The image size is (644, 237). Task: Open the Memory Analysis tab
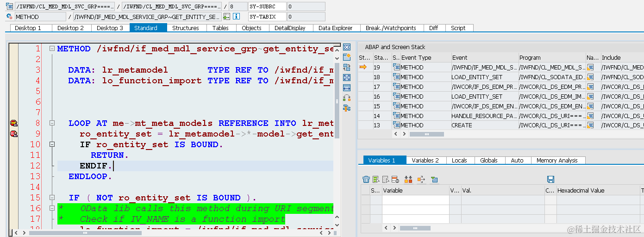(x=557, y=160)
